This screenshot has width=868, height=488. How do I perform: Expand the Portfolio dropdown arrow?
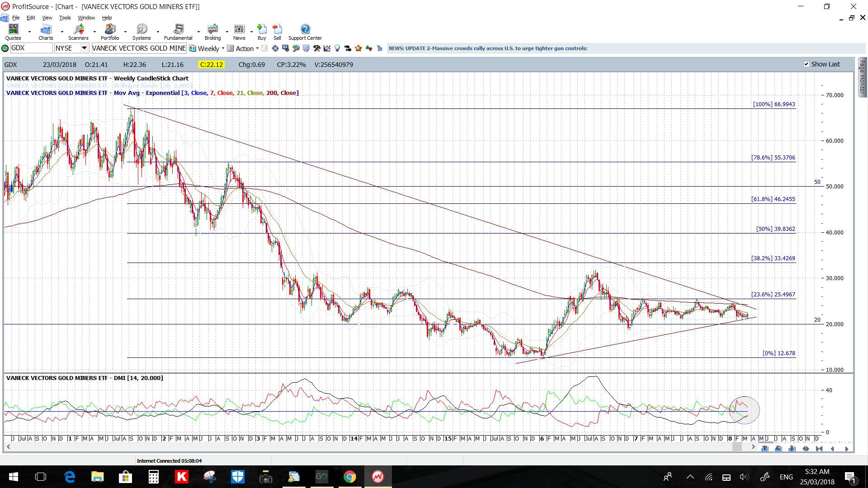click(x=125, y=32)
